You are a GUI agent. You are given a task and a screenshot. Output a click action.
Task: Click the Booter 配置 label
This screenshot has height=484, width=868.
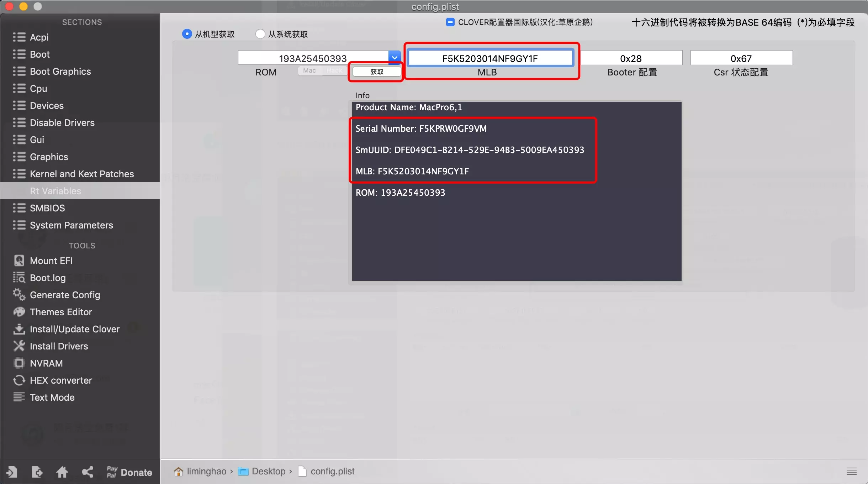click(632, 73)
